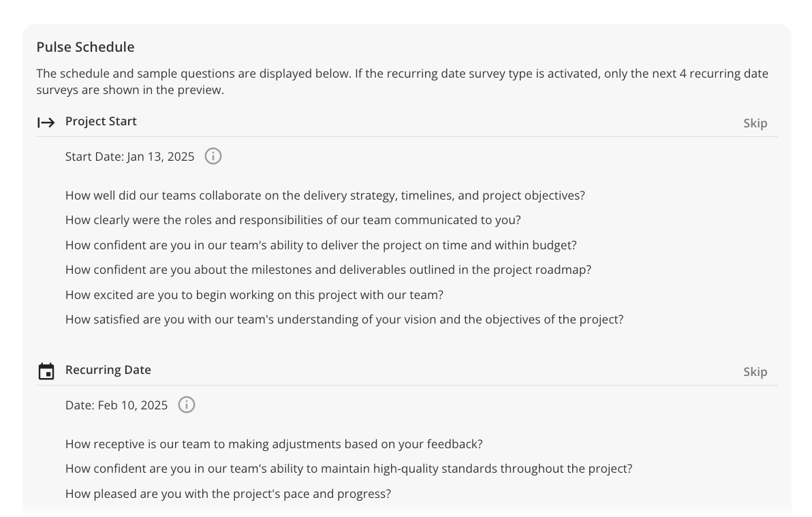
Task: Select question about receptiveness to feedback adjustments
Action: pyautogui.click(x=274, y=444)
